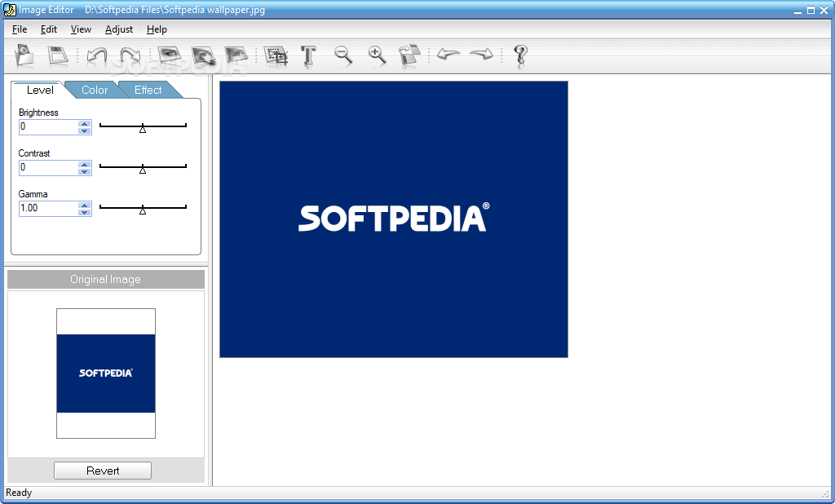This screenshot has width=835, height=504.
Task: Click the Contrast slider handle
Action: 142,170
